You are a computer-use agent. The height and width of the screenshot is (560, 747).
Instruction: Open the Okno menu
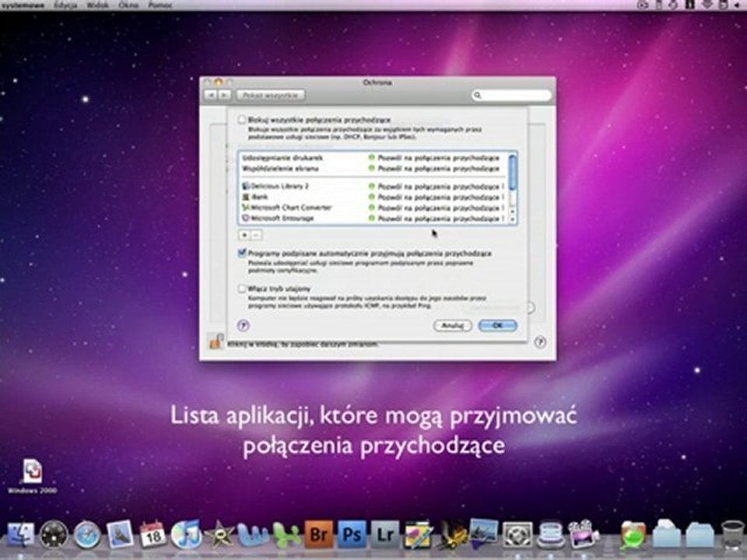128,5
